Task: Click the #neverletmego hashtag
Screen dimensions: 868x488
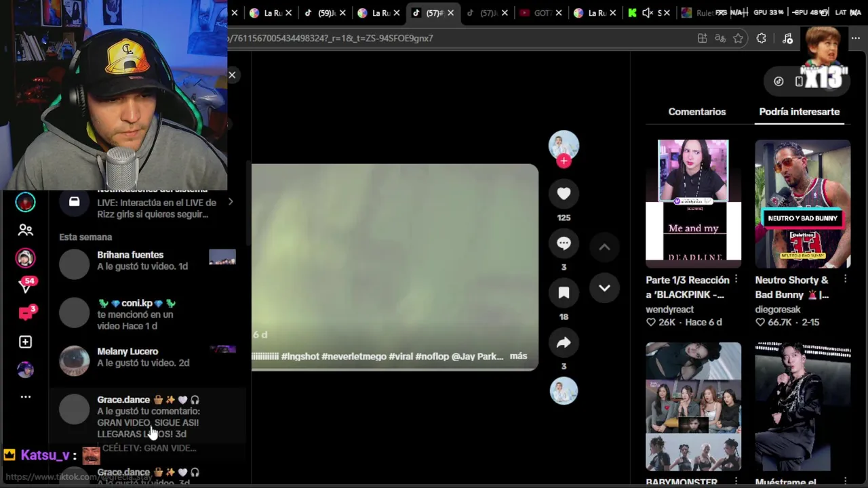Action: [x=354, y=356]
